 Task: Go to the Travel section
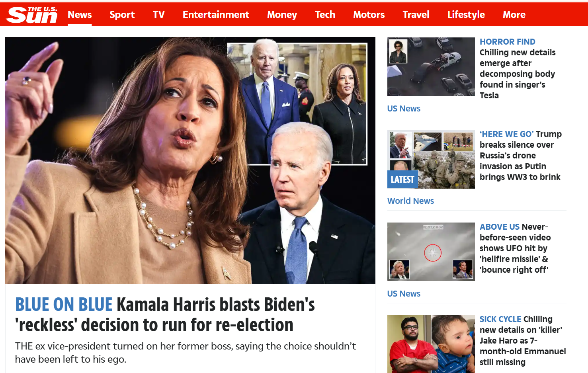[x=416, y=15]
